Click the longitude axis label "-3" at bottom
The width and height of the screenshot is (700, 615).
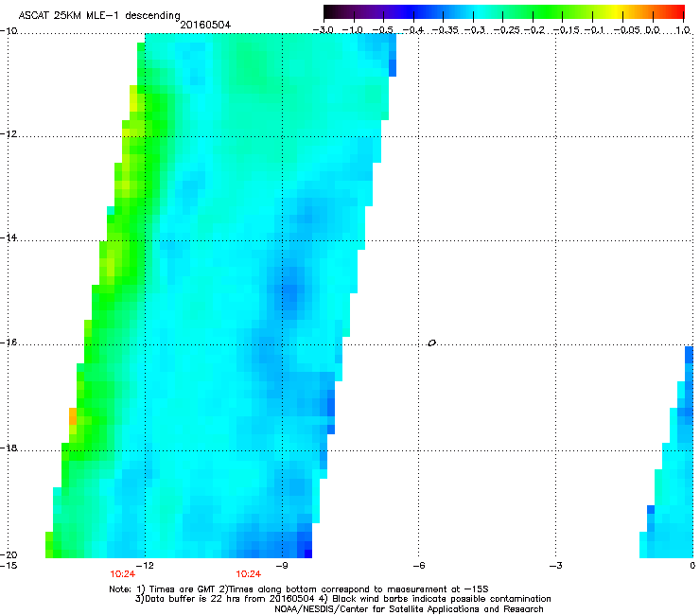(556, 566)
